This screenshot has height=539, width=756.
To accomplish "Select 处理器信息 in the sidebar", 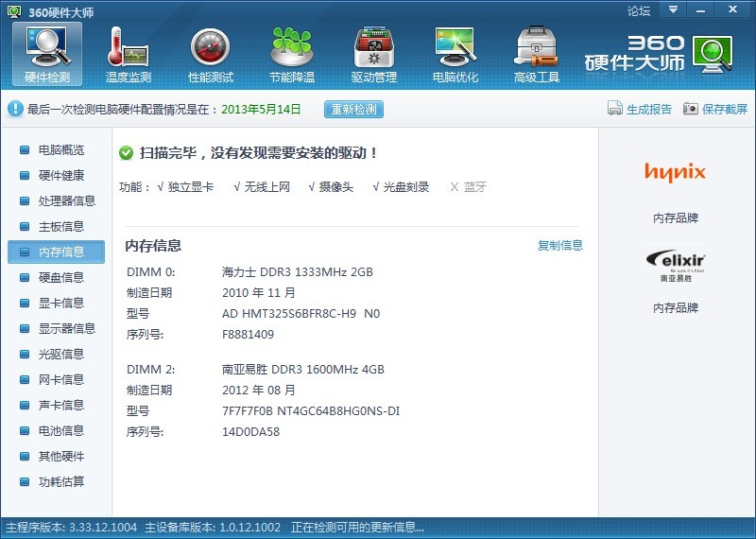I will [x=66, y=201].
